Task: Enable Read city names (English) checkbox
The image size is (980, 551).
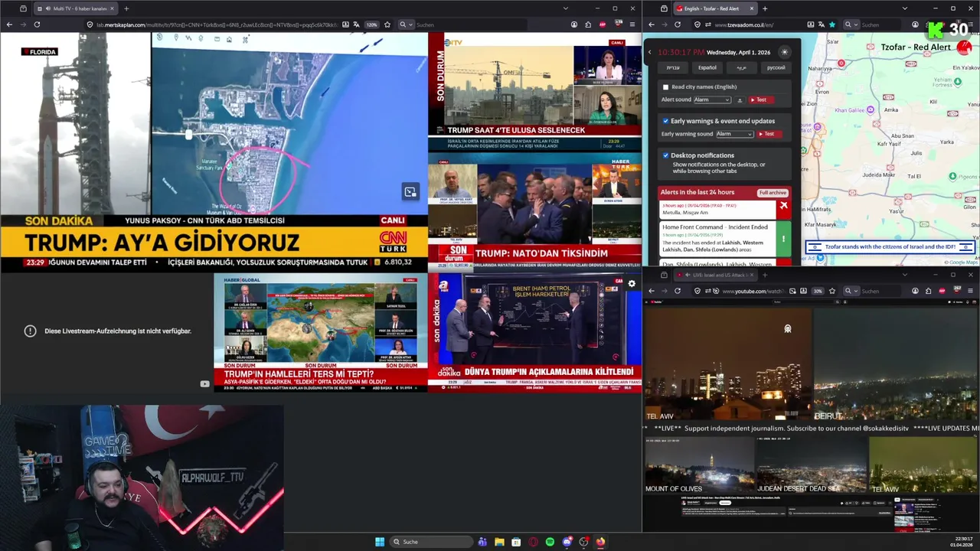Action: pos(665,87)
